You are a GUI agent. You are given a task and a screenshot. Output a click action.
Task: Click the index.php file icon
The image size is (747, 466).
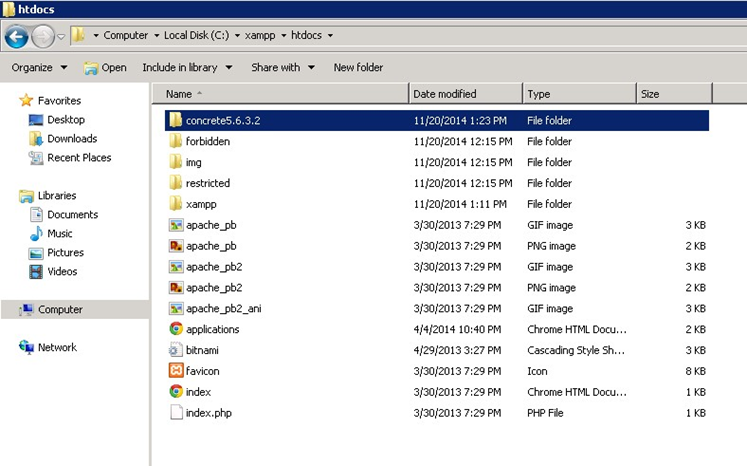[x=176, y=413]
